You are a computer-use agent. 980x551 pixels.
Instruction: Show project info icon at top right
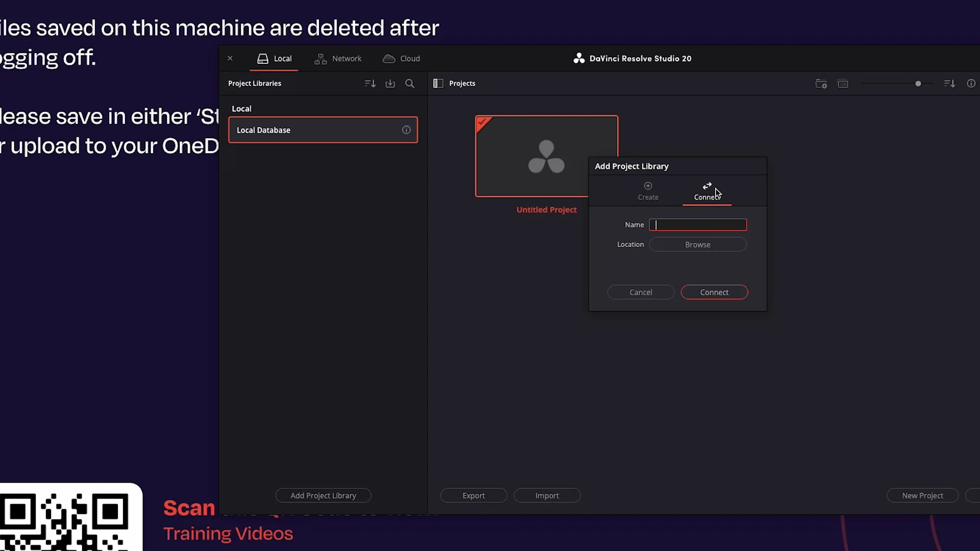[x=971, y=83]
